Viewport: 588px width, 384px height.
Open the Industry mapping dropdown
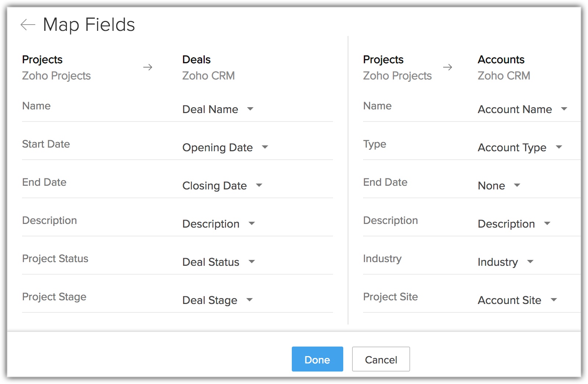tap(505, 262)
